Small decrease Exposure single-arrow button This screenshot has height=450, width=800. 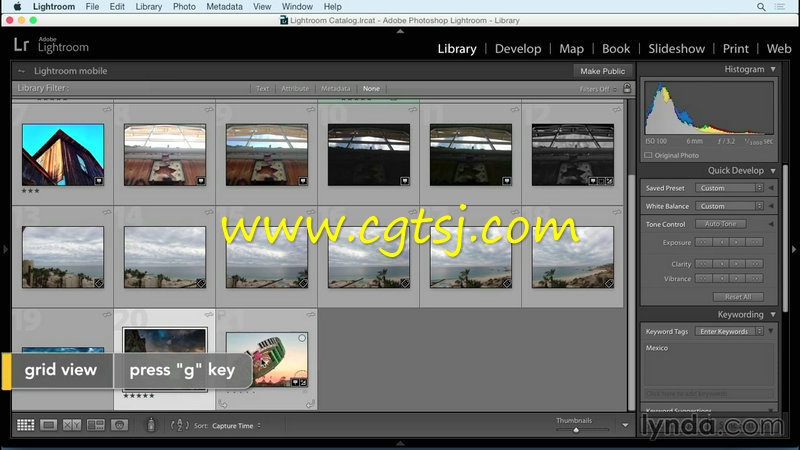click(x=721, y=242)
